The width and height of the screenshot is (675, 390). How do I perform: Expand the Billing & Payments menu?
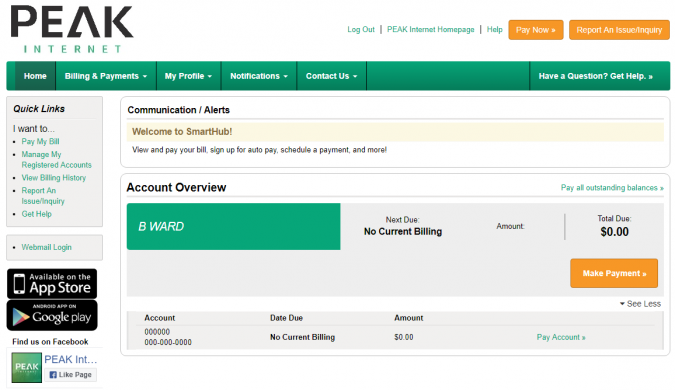(x=106, y=76)
